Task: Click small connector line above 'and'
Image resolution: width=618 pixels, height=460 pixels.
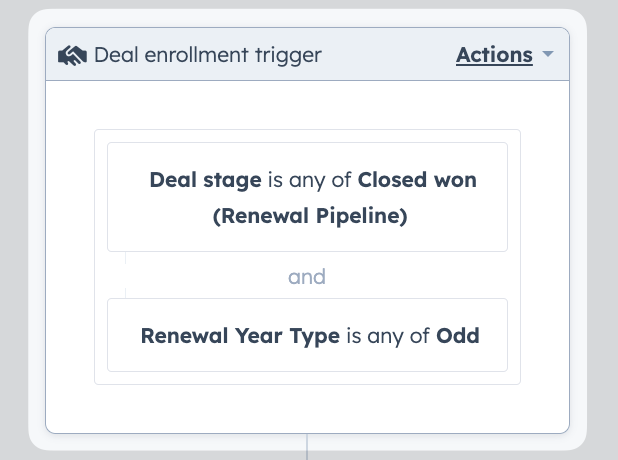Action: [x=125, y=258]
